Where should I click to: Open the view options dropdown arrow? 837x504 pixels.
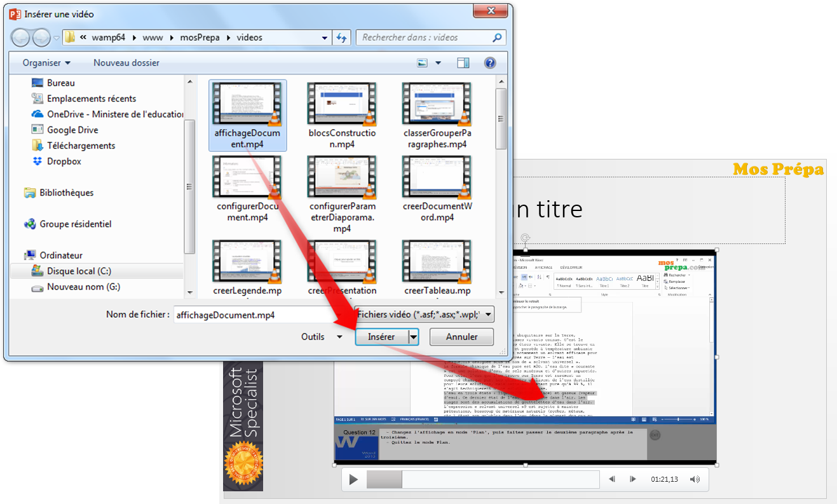(439, 63)
